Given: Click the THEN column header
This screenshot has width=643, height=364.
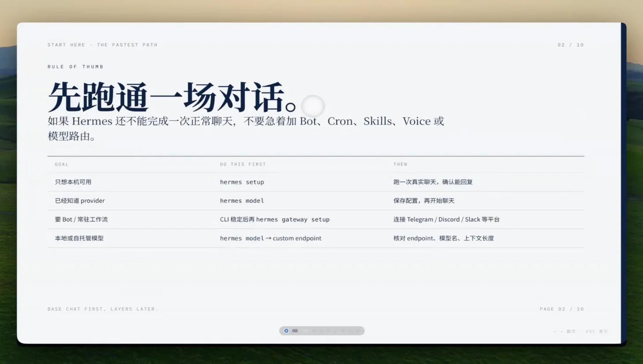Looking at the screenshot, I should [400, 164].
